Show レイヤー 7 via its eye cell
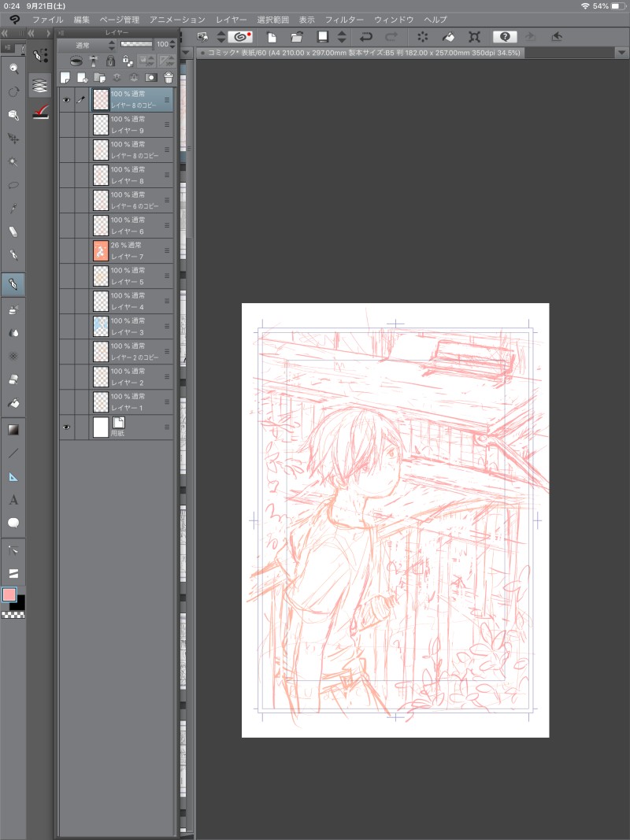 point(66,250)
